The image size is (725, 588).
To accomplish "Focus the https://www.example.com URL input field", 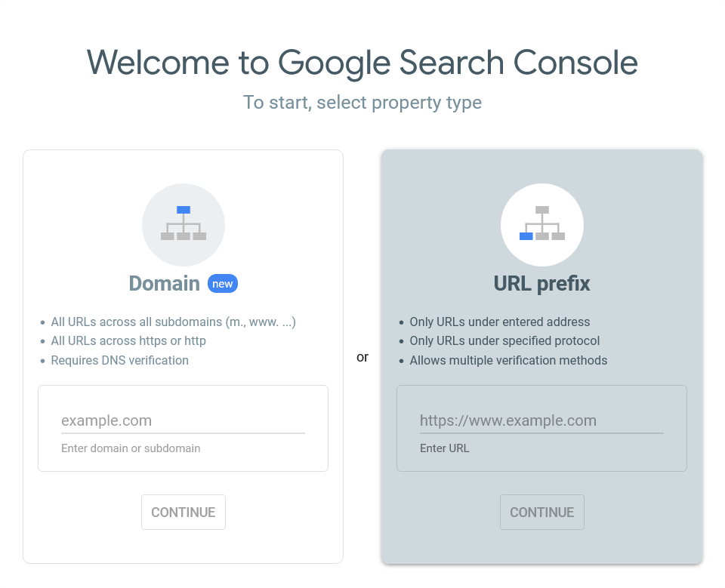I will coord(541,420).
